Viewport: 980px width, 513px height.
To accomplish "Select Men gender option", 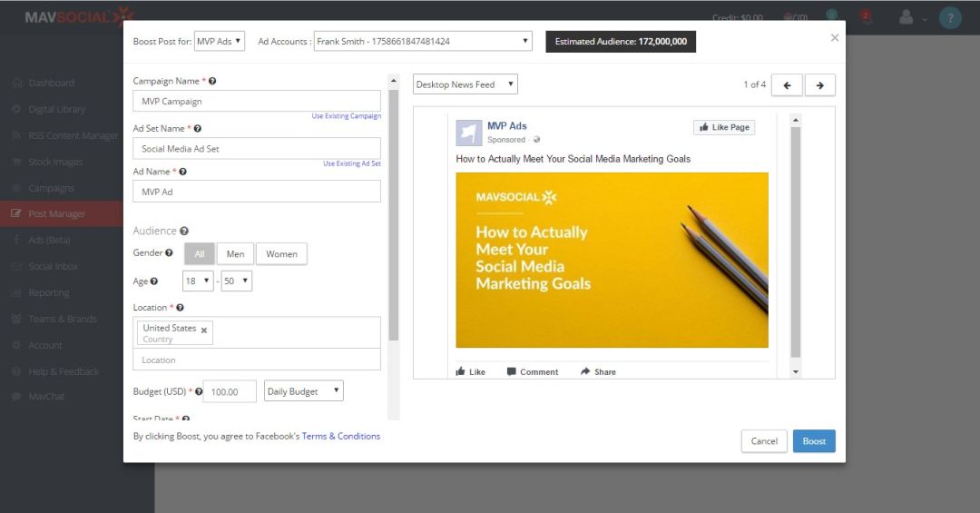I will pos(235,254).
